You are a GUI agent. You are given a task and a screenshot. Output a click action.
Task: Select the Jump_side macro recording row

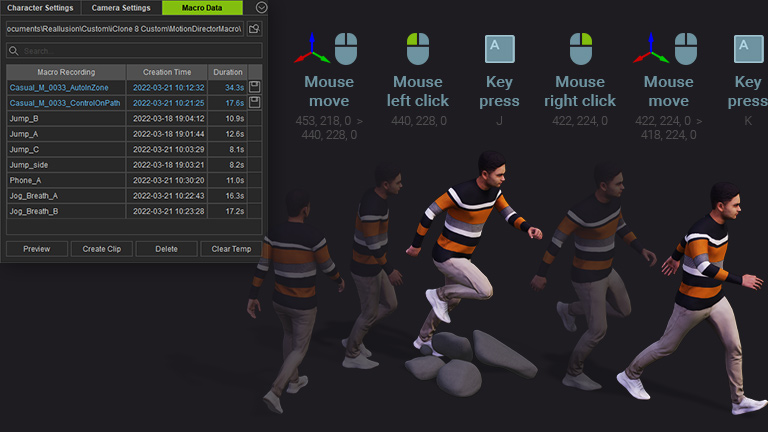click(66, 165)
